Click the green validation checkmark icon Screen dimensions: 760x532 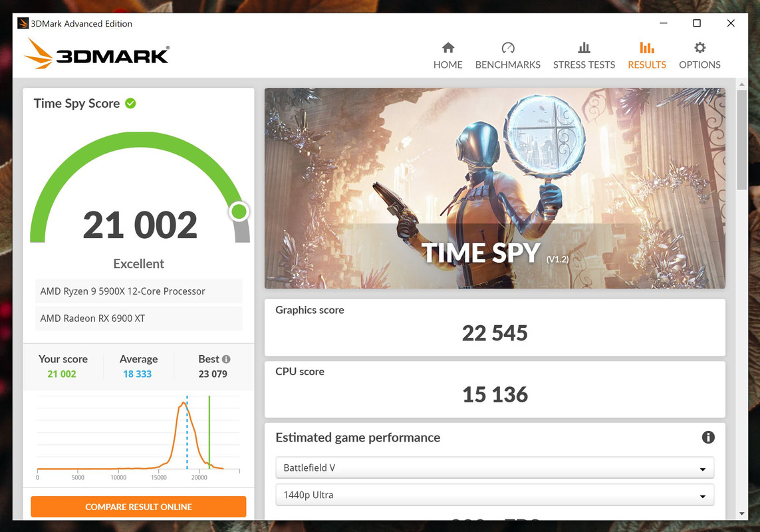(130, 103)
